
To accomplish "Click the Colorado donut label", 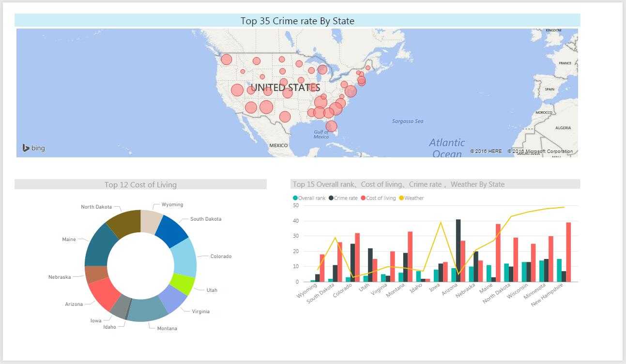I will (221, 257).
